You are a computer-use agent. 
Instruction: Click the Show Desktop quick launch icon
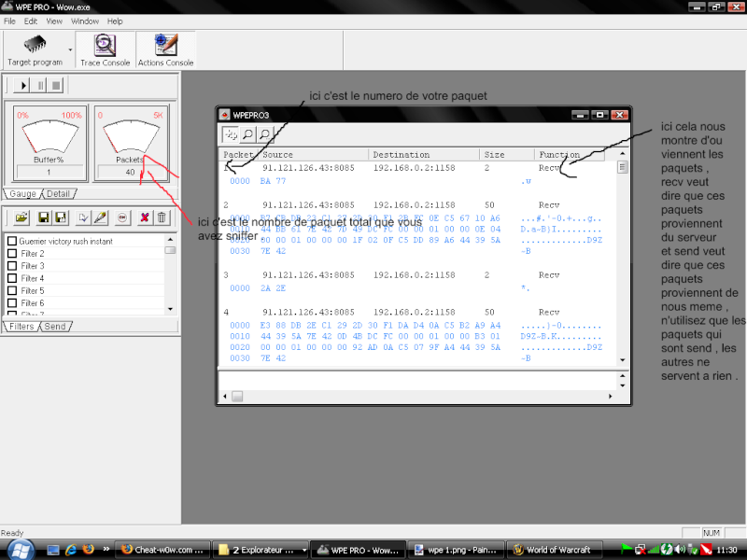point(53,550)
